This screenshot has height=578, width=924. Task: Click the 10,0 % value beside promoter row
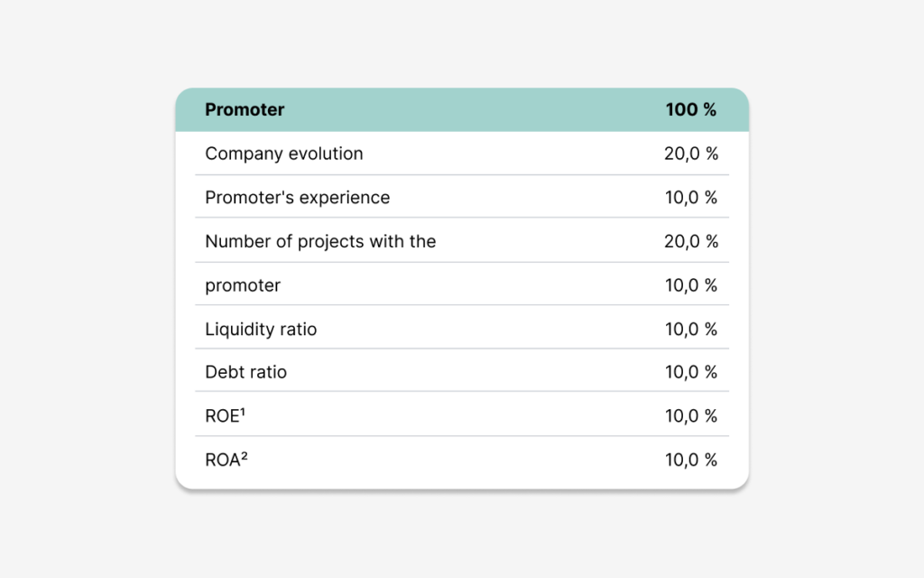coord(690,285)
